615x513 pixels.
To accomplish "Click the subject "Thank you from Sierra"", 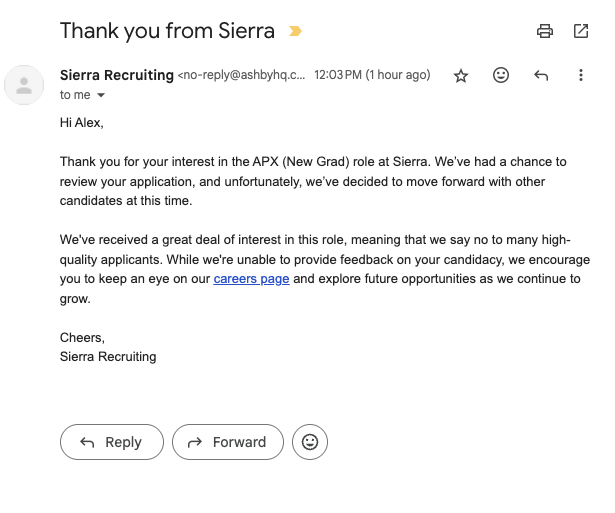I will tap(167, 31).
